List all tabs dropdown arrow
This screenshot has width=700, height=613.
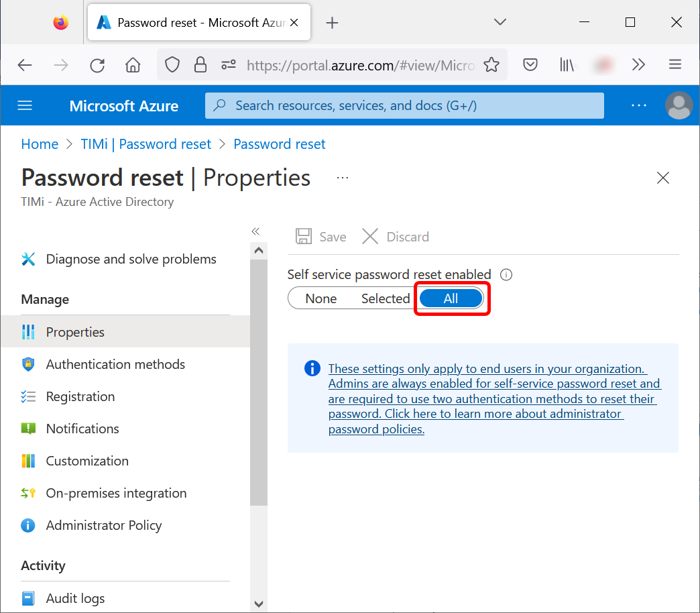pyautogui.click(x=500, y=22)
